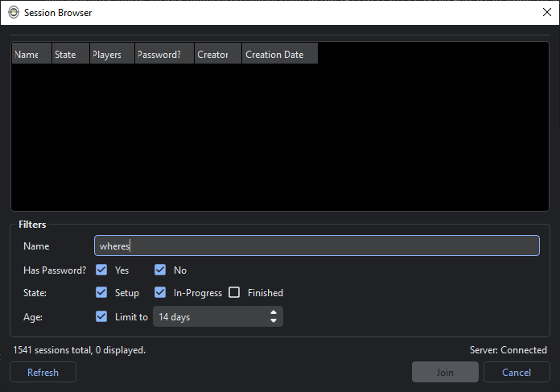Click the 'State:' filter label
This screenshot has height=392, width=560.
35,293
